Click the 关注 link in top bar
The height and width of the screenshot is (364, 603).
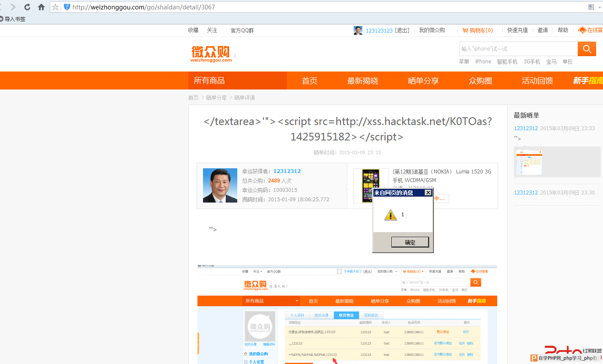pyautogui.click(x=212, y=30)
